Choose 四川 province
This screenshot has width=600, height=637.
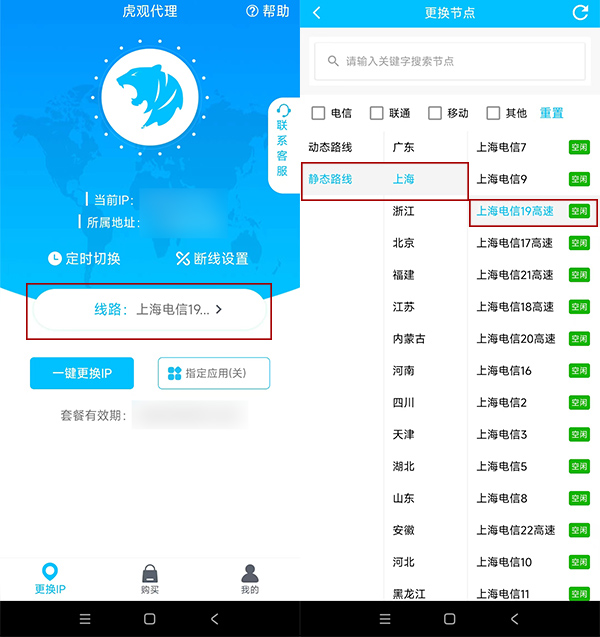[x=403, y=403]
